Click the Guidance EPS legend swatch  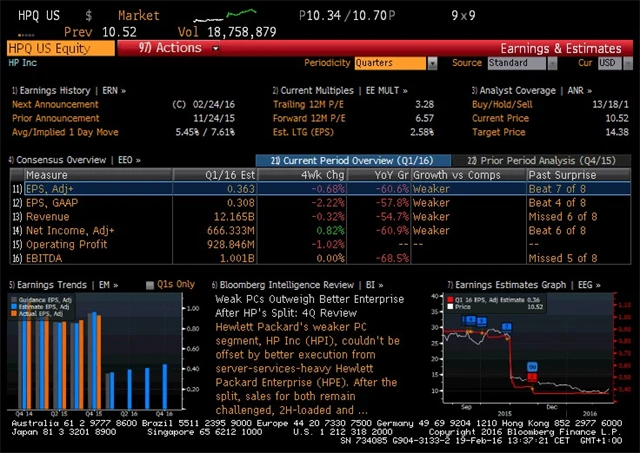pos(13,301)
